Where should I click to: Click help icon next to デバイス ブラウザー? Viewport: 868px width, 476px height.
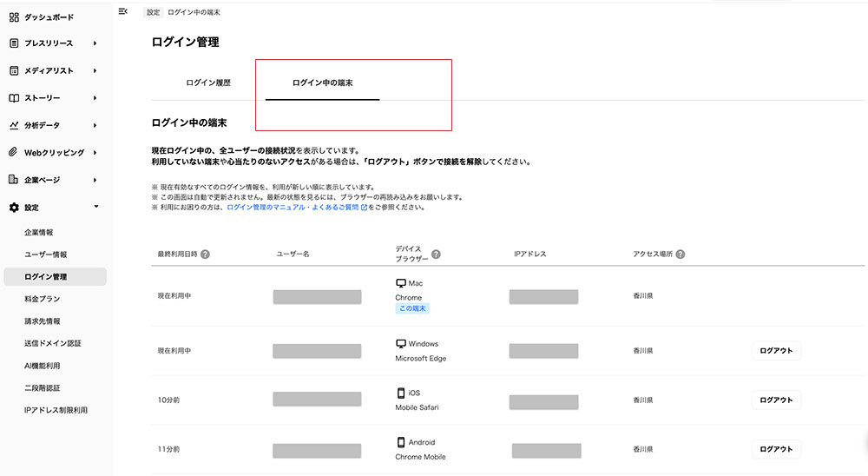pyautogui.click(x=436, y=255)
